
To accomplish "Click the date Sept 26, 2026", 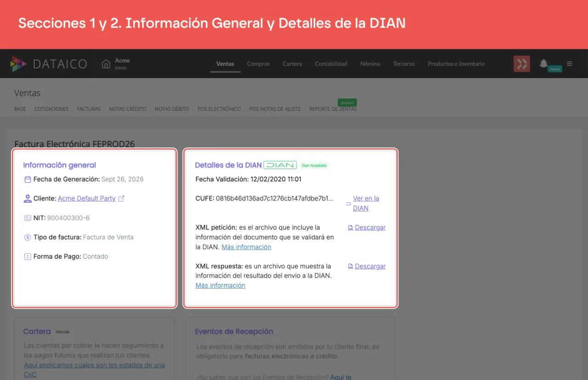I will click(123, 179).
